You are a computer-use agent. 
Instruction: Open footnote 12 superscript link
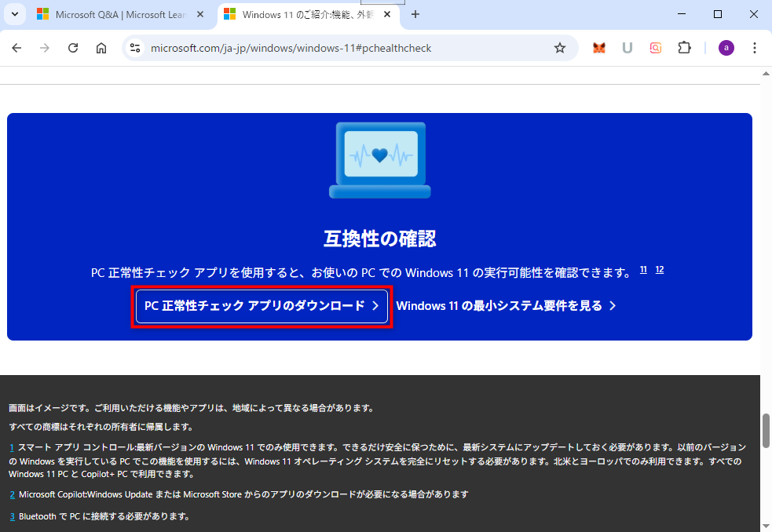[x=660, y=270]
